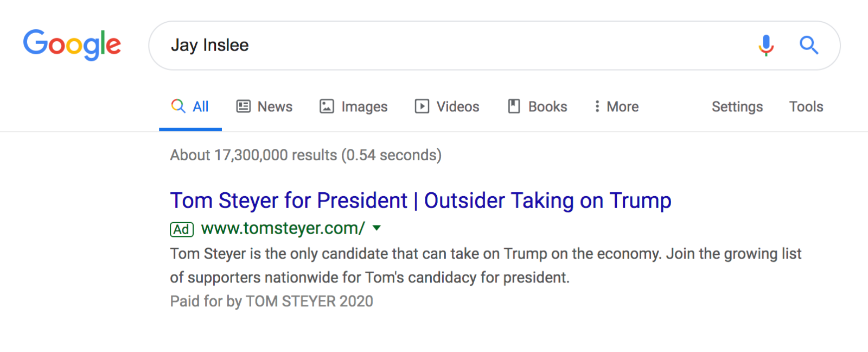Click the www.tomsteyer.com green URL
Image resolution: width=868 pixels, height=352 pixels.
click(283, 229)
